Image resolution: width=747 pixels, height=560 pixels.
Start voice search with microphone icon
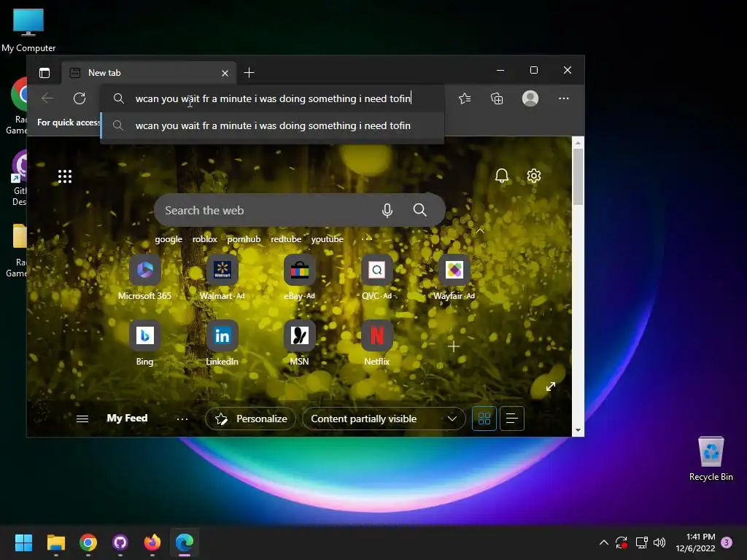387,210
